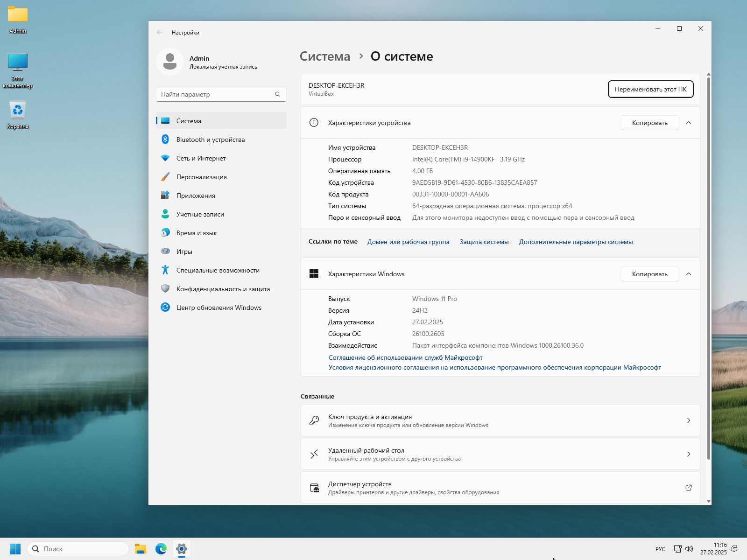Minimize the Настройки window
The width and height of the screenshot is (747, 560).
click(x=658, y=28)
